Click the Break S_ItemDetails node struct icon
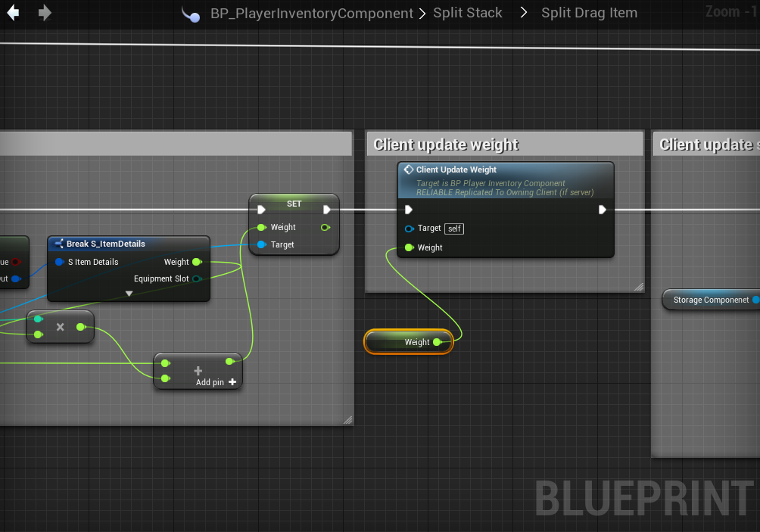Screen dimensions: 760x532 click(58, 244)
